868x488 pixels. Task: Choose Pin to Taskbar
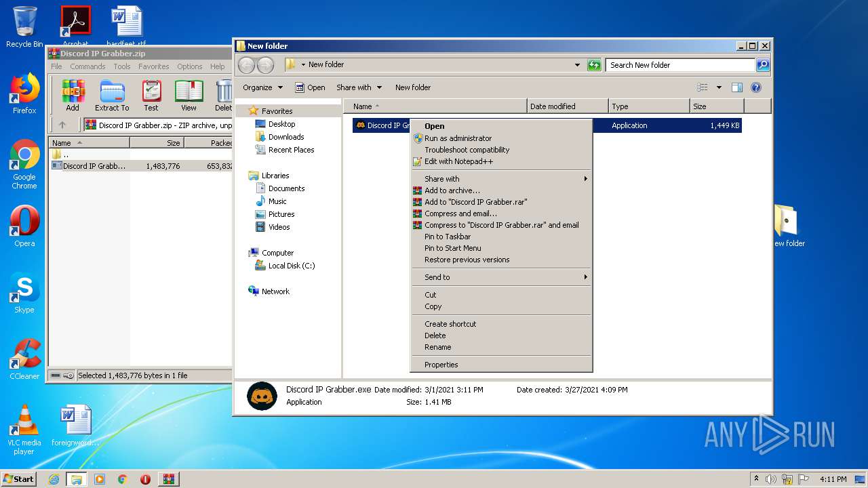click(501, 237)
